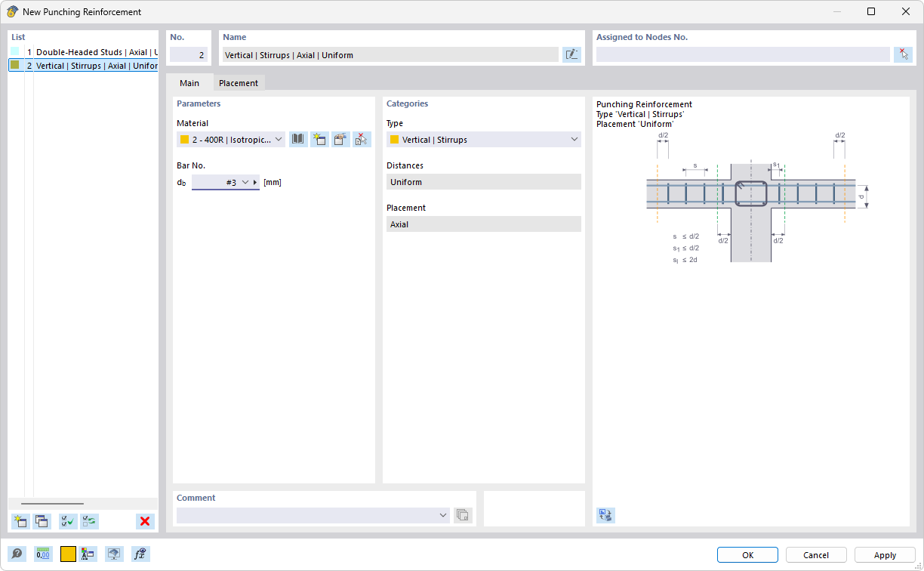Click the Apply button

coord(885,555)
